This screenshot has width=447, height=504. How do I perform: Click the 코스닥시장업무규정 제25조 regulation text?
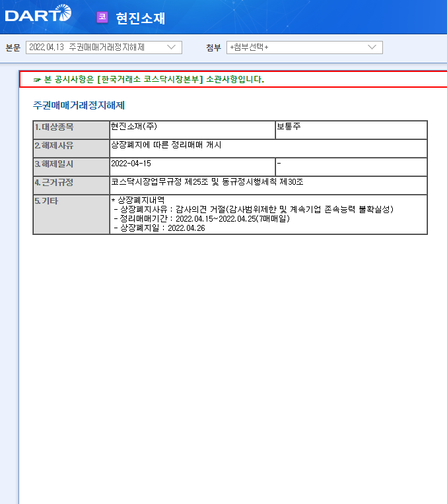point(207,182)
